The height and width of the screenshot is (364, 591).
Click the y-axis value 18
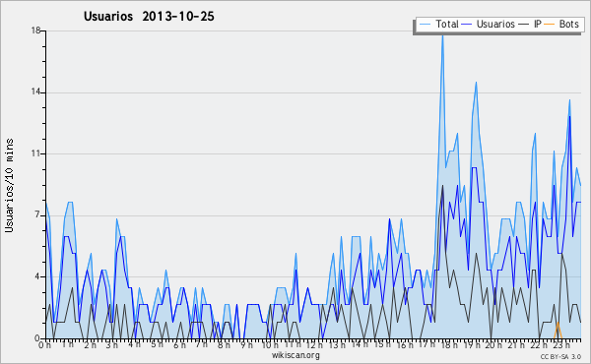tap(36, 30)
